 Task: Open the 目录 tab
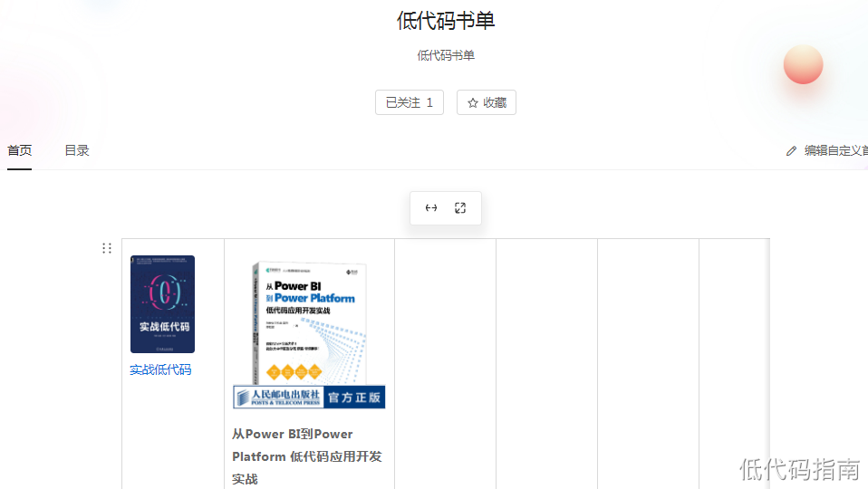[77, 150]
